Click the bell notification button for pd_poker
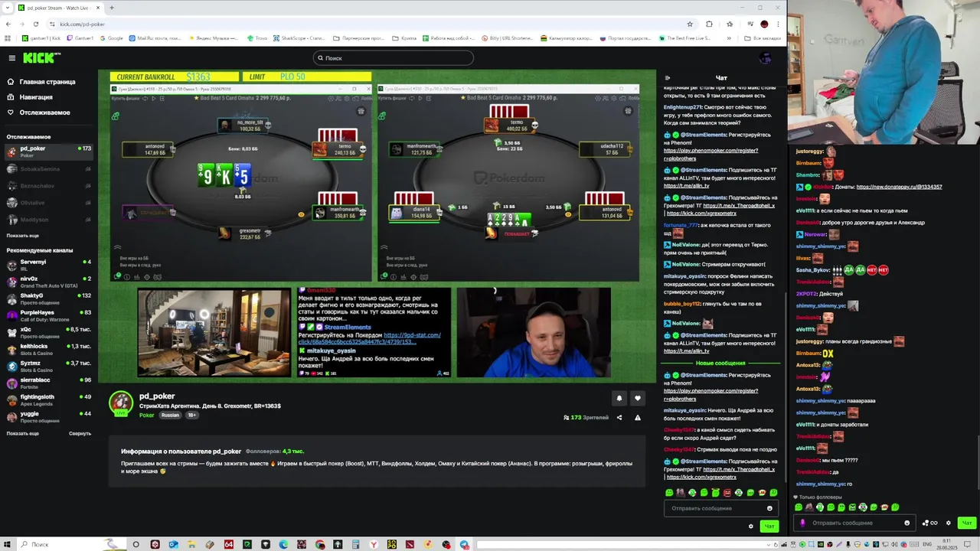This screenshot has height=551, width=980. [619, 398]
